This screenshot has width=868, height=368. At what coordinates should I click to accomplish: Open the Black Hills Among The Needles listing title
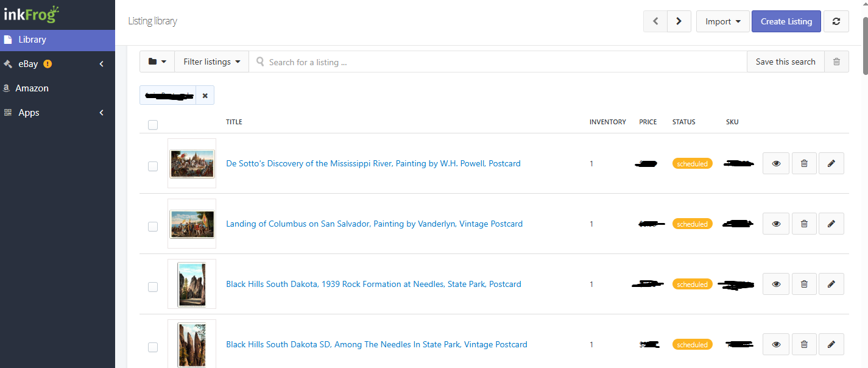coord(376,344)
